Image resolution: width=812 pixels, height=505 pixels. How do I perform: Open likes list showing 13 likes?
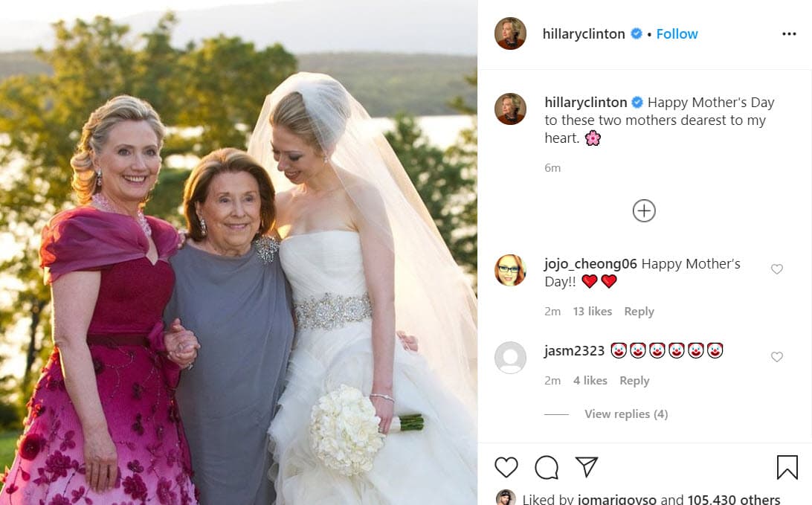pyautogui.click(x=592, y=311)
